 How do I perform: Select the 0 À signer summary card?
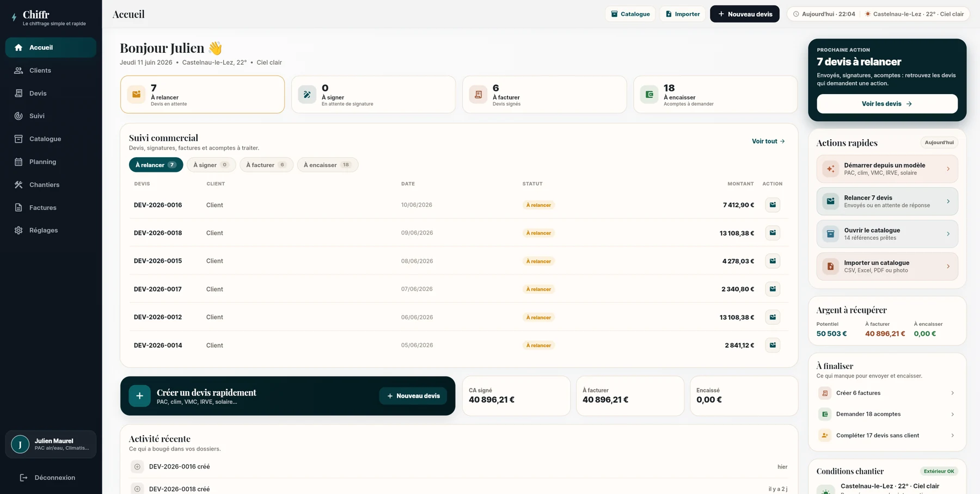(x=373, y=95)
